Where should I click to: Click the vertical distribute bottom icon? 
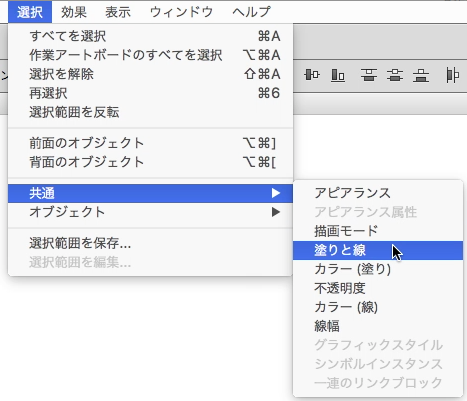point(421,75)
